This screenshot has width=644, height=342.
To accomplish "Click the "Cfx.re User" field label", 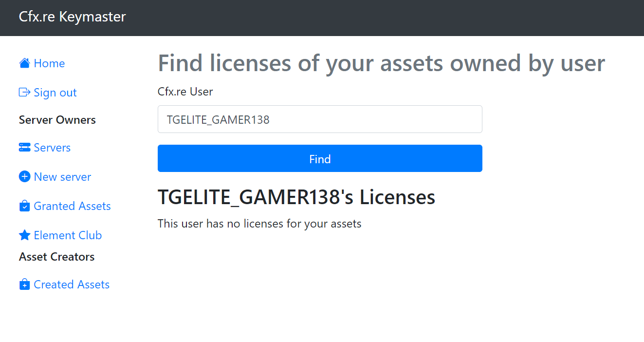I will click(185, 92).
